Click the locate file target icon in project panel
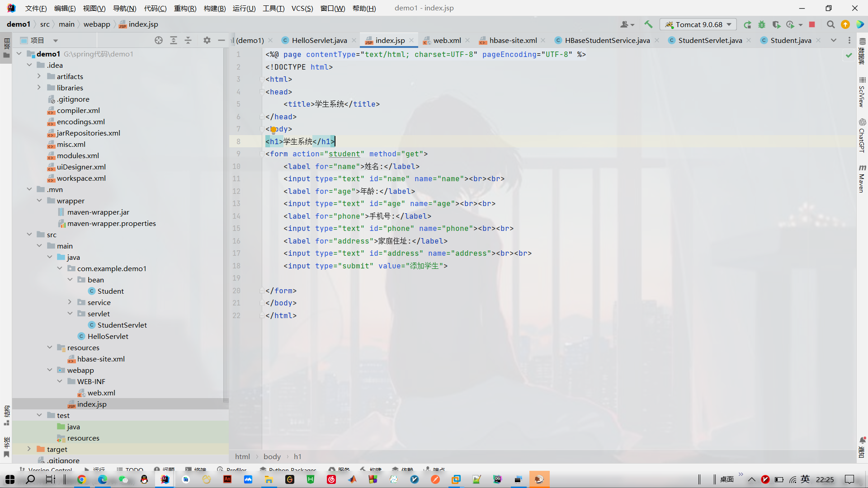Screen dimensions: 868x488 tap(158, 40)
